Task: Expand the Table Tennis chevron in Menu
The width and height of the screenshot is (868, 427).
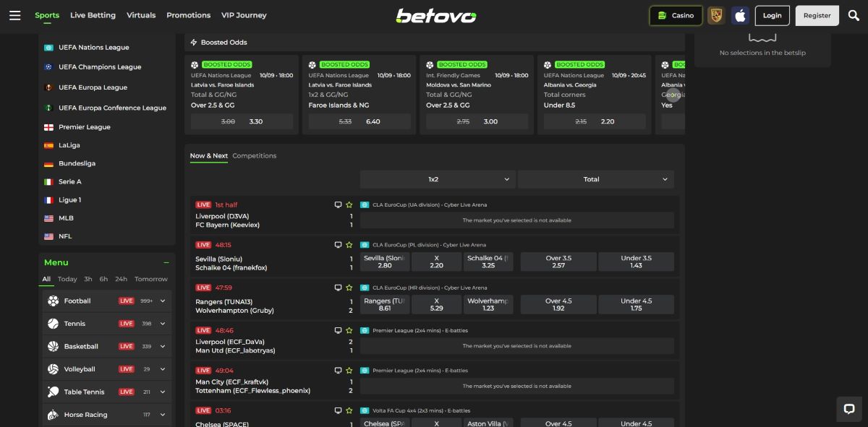Action: pos(163,392)
